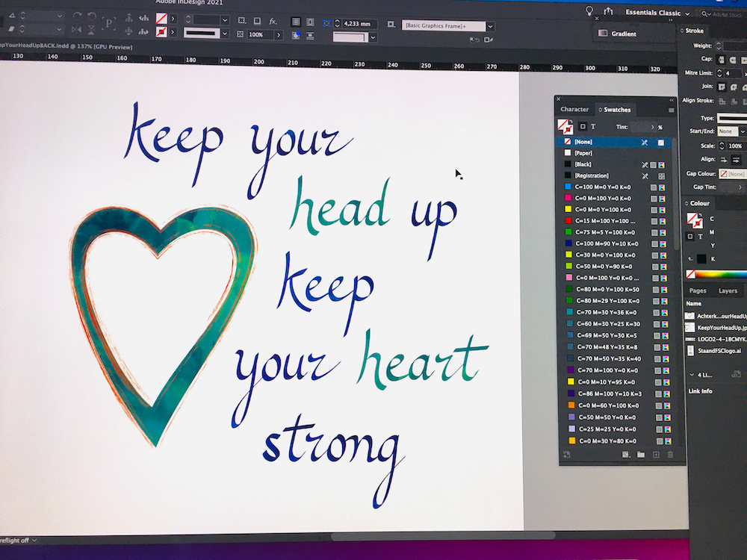
Task: Click the round cap icon in Stroke panel
Action: tap(733, 60)
